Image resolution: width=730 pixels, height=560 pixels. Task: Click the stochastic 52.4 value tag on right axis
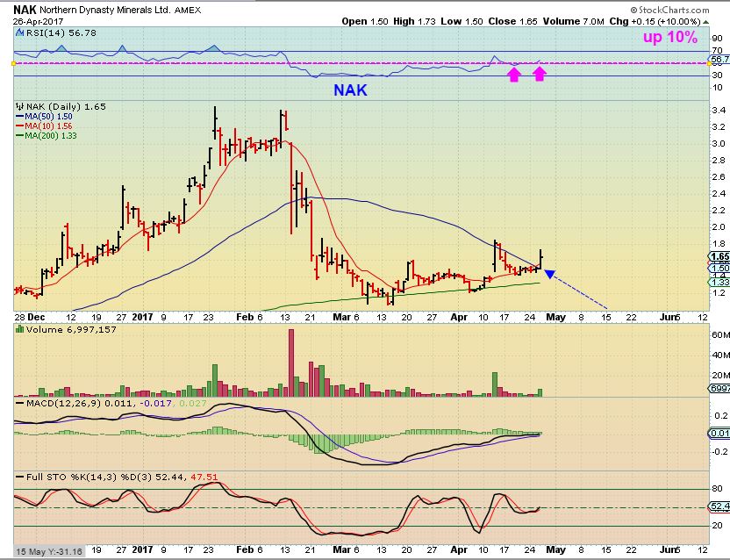tap(719, 506)
